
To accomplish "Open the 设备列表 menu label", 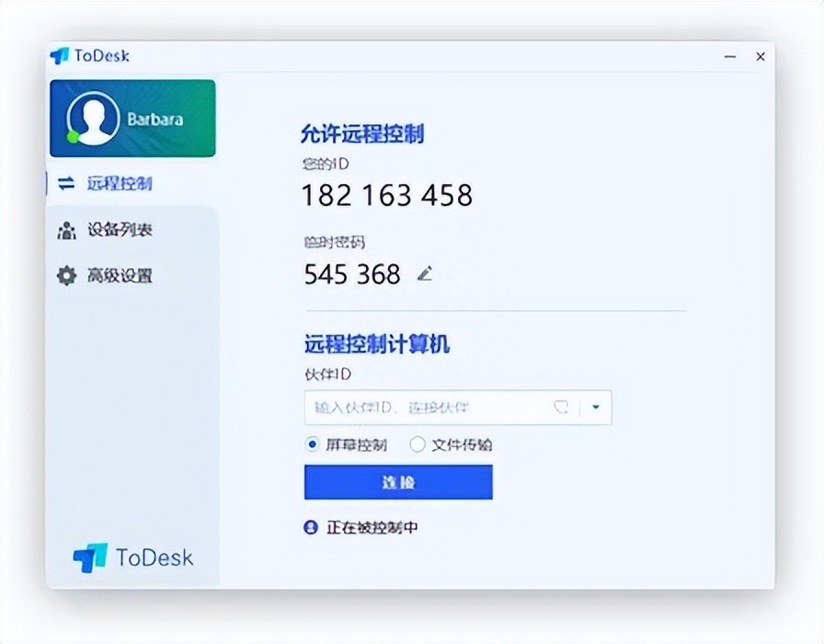I will click(x=120, y=230).
